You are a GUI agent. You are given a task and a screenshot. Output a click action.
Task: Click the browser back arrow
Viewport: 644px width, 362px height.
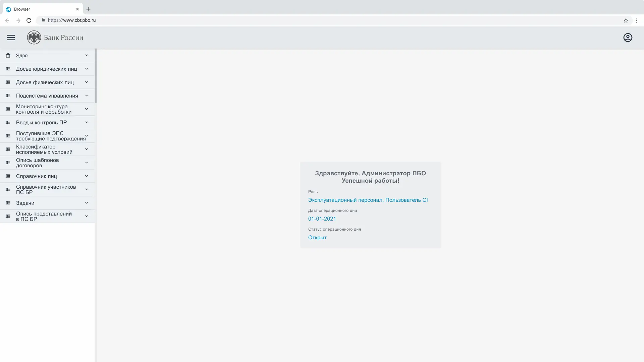[x=7, y=20]
